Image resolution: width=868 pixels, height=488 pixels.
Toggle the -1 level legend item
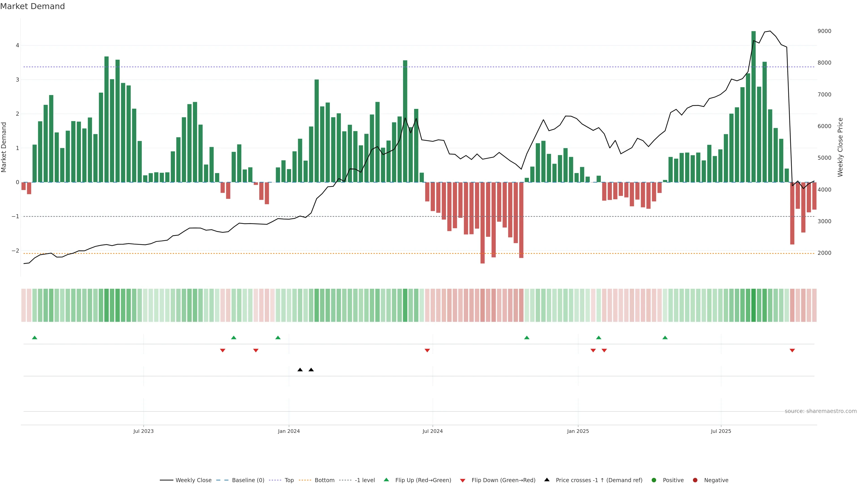[365, 480]
